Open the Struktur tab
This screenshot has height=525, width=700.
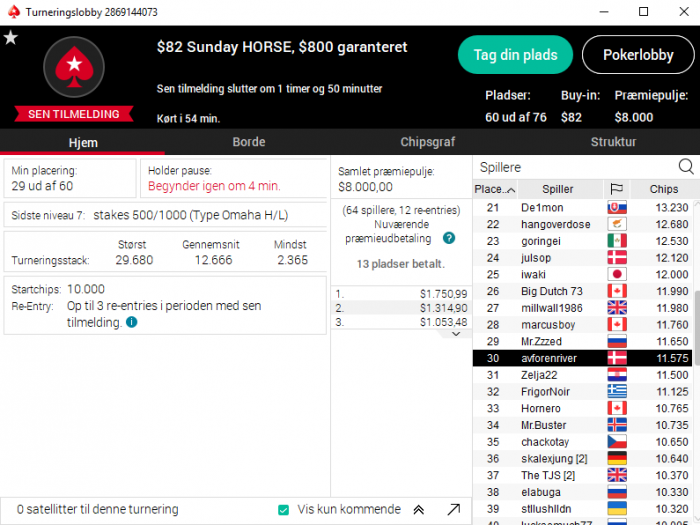tap(613, 142)
